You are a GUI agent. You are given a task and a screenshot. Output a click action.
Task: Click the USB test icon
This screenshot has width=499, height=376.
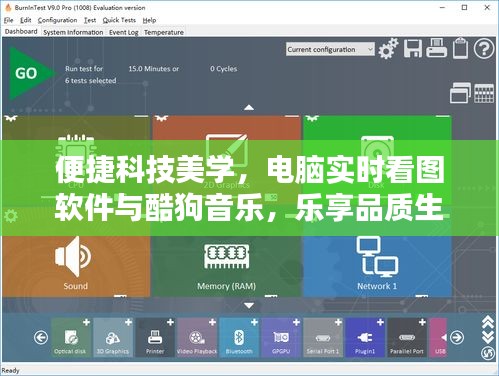(x=439, y=338)
